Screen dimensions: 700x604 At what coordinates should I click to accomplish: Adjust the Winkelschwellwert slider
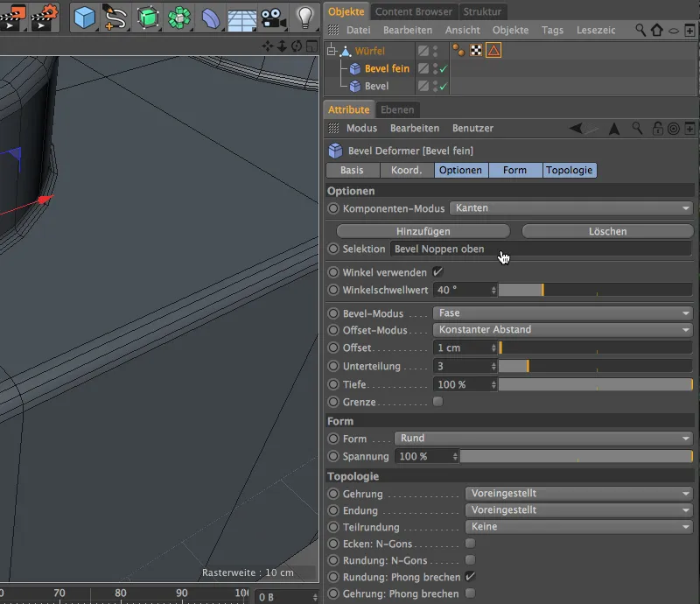pyautogui.click(x=596, y=290)
